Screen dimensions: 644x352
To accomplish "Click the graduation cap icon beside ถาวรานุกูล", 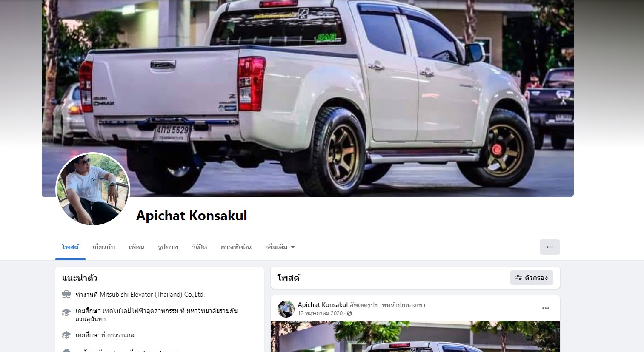I will click(x=66, y=335).
